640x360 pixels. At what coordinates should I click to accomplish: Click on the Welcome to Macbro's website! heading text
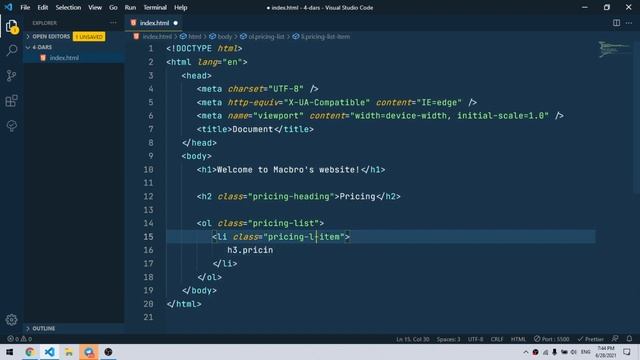coord(288,169)
